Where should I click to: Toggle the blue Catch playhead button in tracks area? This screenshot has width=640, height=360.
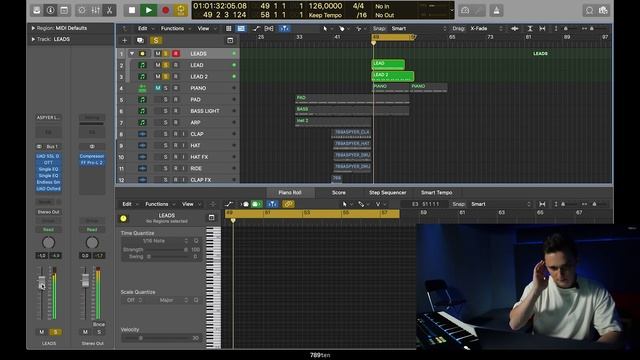click(x=284, y=29)
